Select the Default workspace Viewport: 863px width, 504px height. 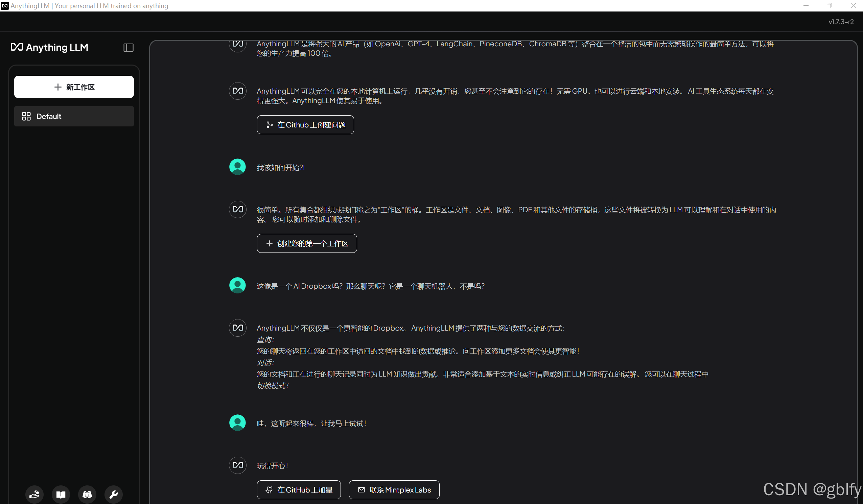(74, 116)
